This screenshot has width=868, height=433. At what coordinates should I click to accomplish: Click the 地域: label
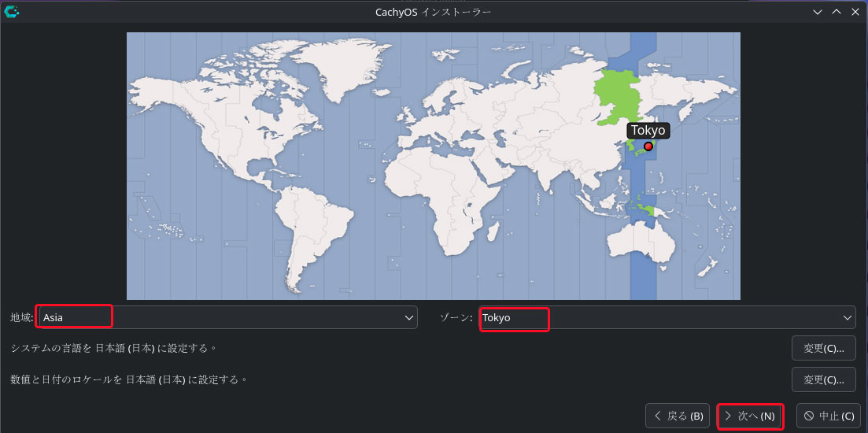click(22, 318)
